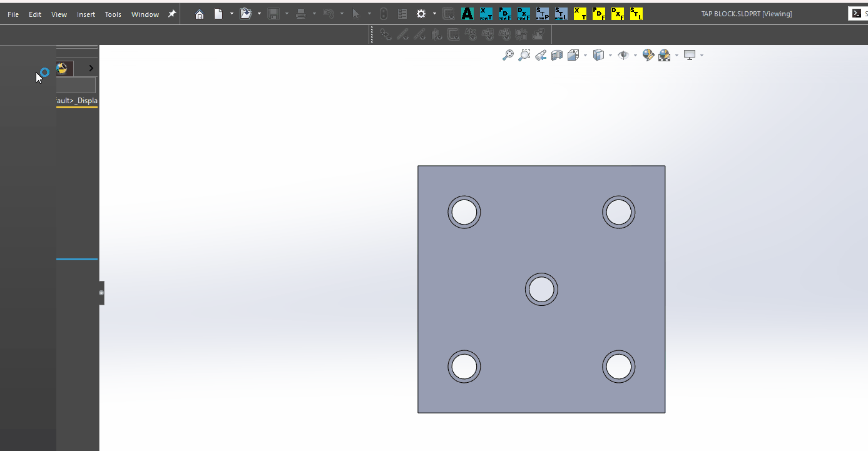
Task: Open the Edit Appearance color sphere icon
Action: (648, 55)
